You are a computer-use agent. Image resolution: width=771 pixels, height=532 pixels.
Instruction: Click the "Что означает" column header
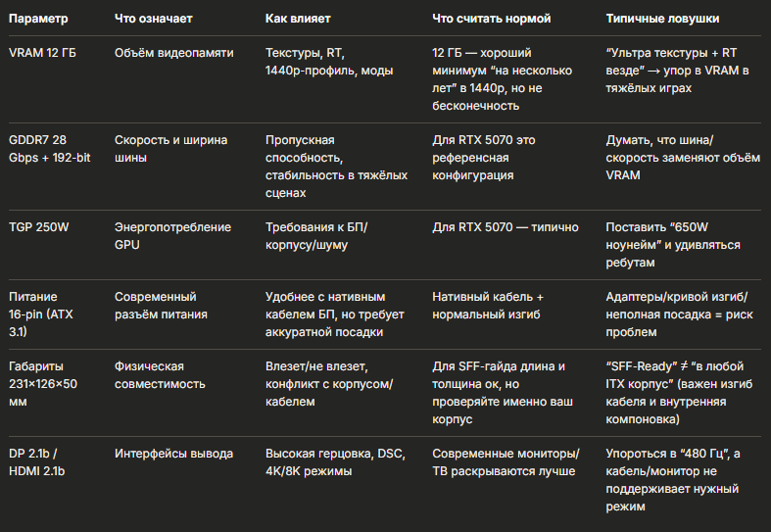154,19
